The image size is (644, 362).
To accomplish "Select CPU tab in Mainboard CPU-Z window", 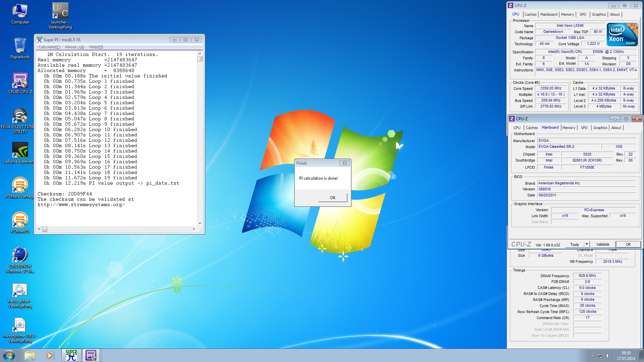I will [517, 128].
